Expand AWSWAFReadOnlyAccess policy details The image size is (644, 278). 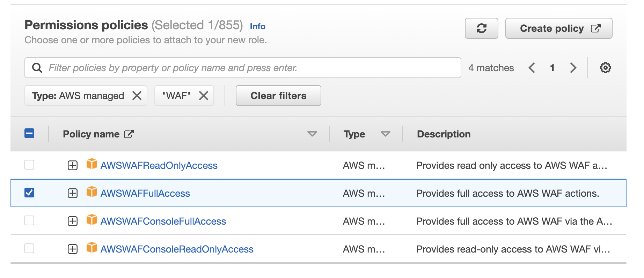73,165
